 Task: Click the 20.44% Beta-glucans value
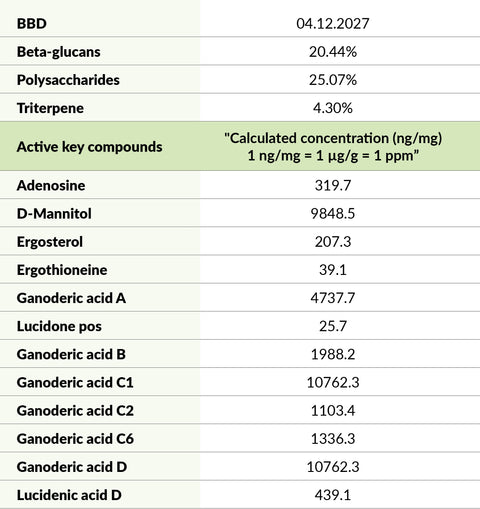coord(333,52)
